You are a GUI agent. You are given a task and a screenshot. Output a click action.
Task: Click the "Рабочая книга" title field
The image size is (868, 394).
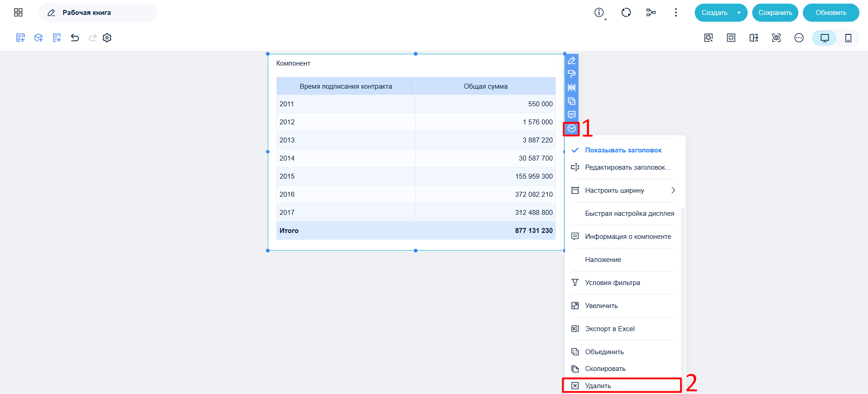pos(98,13)
